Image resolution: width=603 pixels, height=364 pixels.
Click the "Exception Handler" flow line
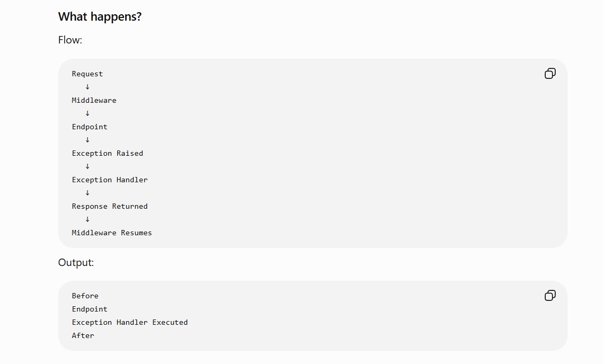point(110,180)
